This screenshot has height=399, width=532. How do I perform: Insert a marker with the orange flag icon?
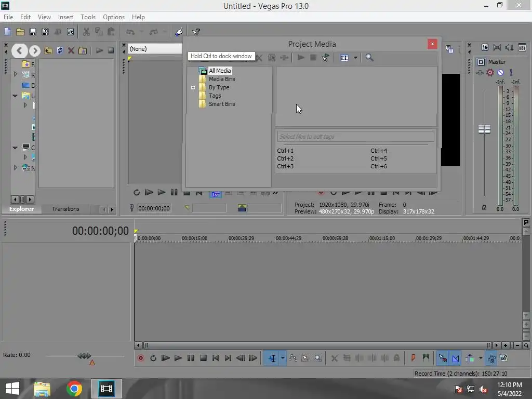413,358
